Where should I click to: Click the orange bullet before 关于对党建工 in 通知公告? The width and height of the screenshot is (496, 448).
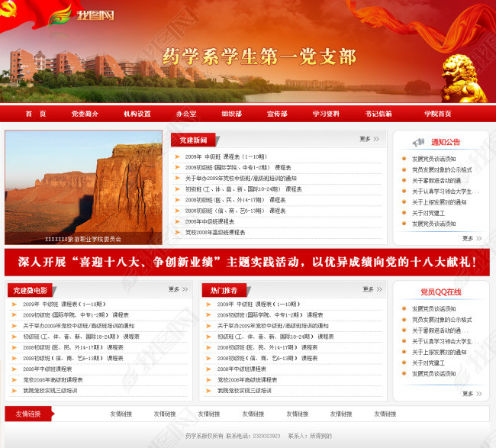coord(404,214)
